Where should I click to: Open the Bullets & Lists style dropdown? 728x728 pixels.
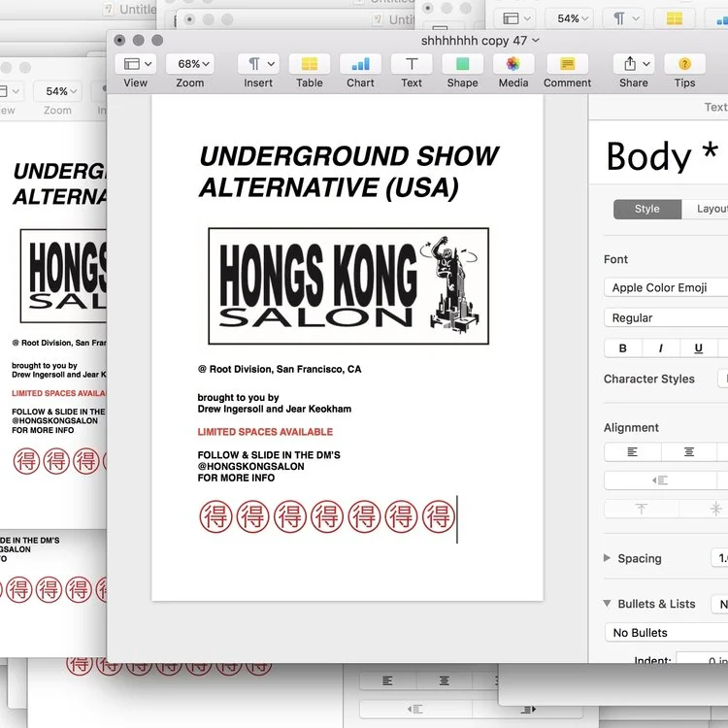719,604
